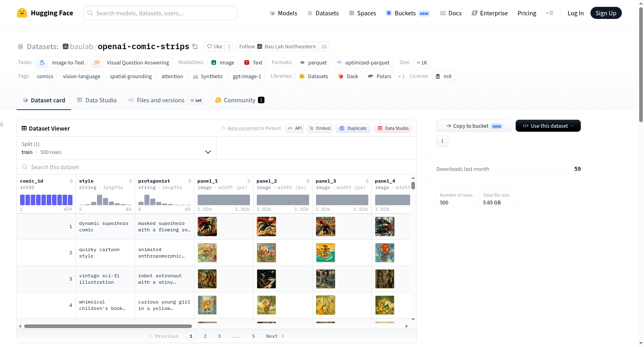This screenshot has height=347, width=644.
Task: Like the dataset with the heart button
Action: [x=215, y=46]
